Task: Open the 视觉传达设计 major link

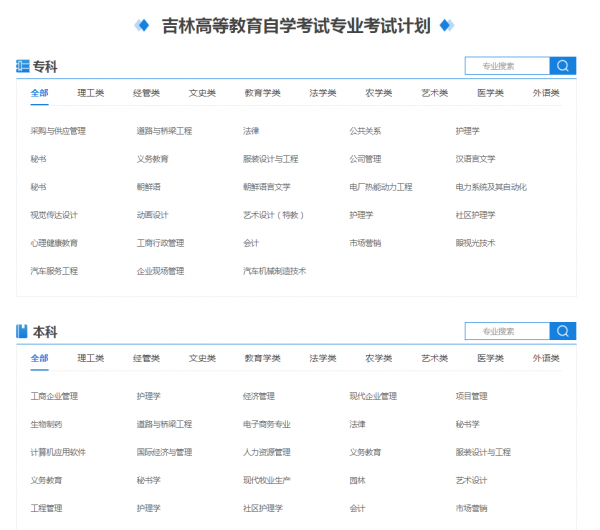Action: point(54,215)
